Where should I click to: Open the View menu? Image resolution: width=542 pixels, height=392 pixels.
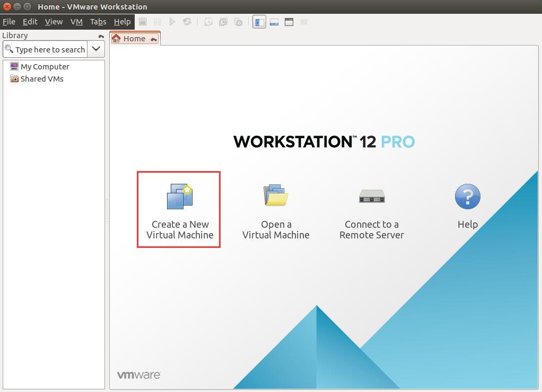point(54,22)
